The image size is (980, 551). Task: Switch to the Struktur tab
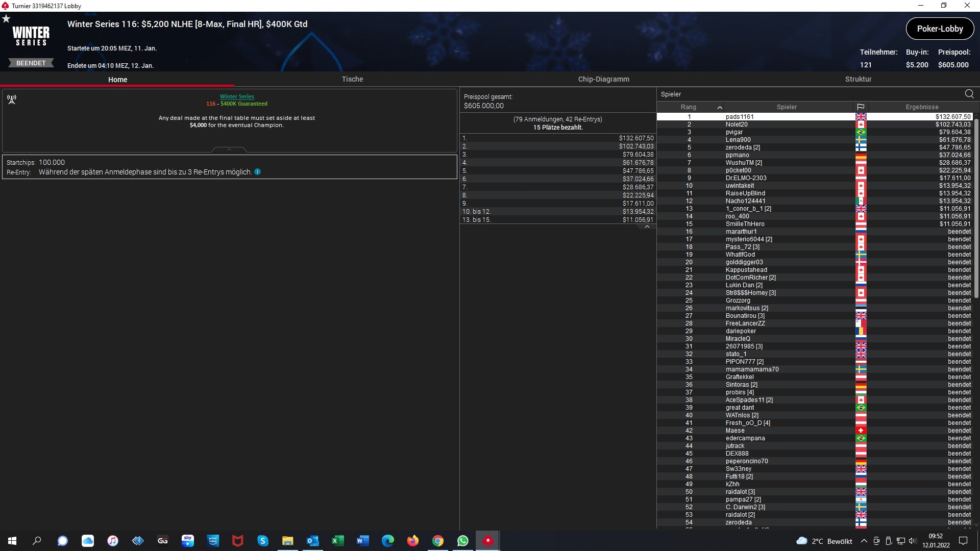[x=858, y=79]
